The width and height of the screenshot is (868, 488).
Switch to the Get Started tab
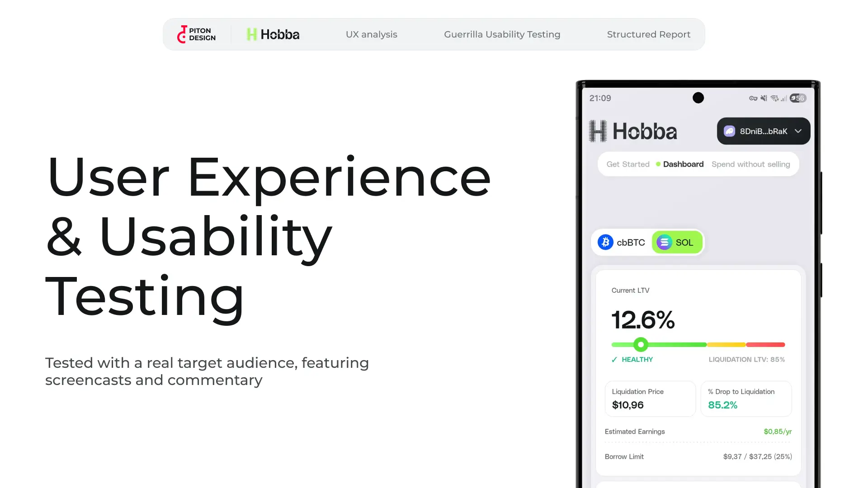[628, 164]
